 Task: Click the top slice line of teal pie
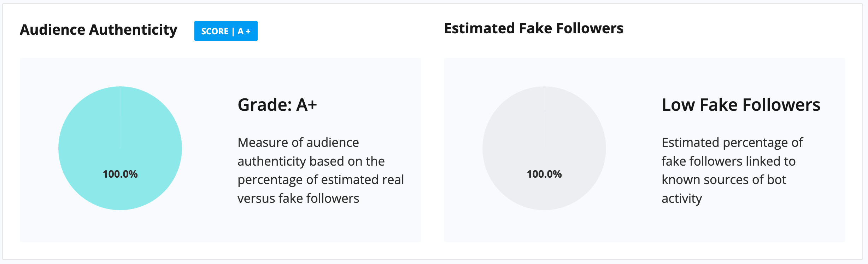coord(120,117)
